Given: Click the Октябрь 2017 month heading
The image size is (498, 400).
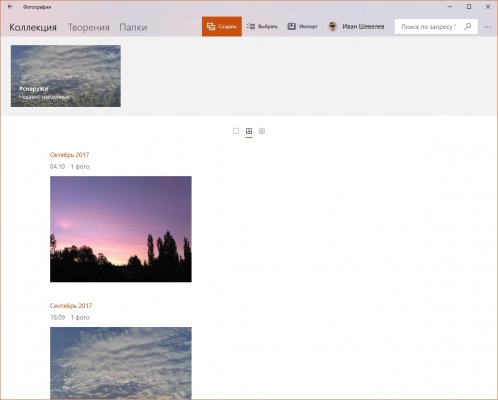Looking at the screenshot, I should coord(69,155).
